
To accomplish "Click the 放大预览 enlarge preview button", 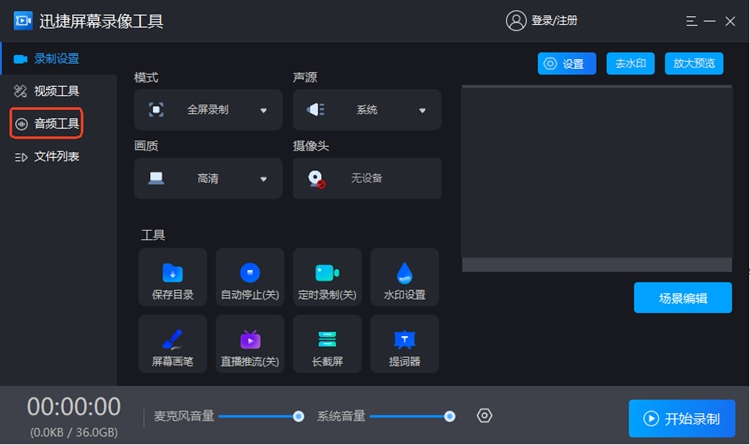I will [694, 64].
